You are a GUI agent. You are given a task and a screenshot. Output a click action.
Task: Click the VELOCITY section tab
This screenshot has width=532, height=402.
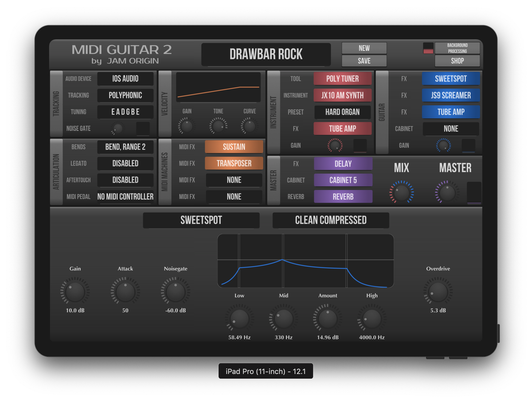[165, 104]
